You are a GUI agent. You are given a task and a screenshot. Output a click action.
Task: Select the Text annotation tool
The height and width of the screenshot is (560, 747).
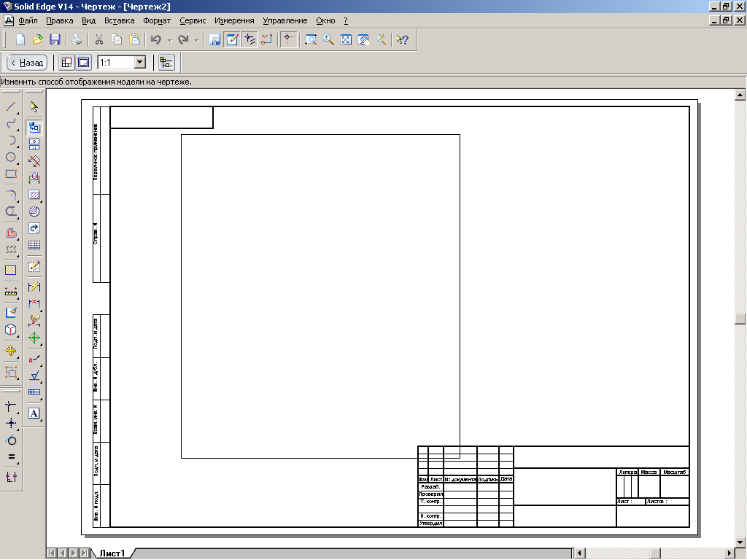pyautogui.click(x=34, y=413)
